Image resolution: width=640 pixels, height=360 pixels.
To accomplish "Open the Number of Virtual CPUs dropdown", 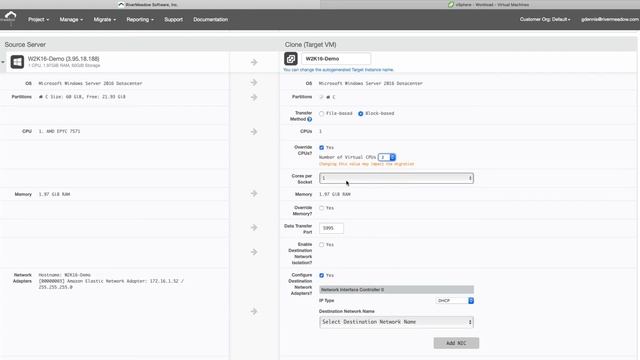I will (387, 157).
